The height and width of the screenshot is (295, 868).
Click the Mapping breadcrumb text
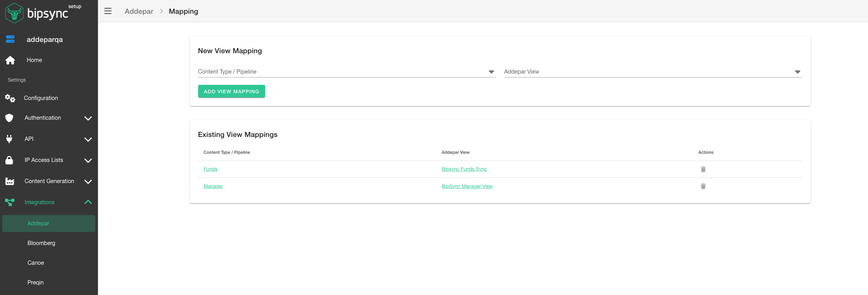(x=183, y=11)
